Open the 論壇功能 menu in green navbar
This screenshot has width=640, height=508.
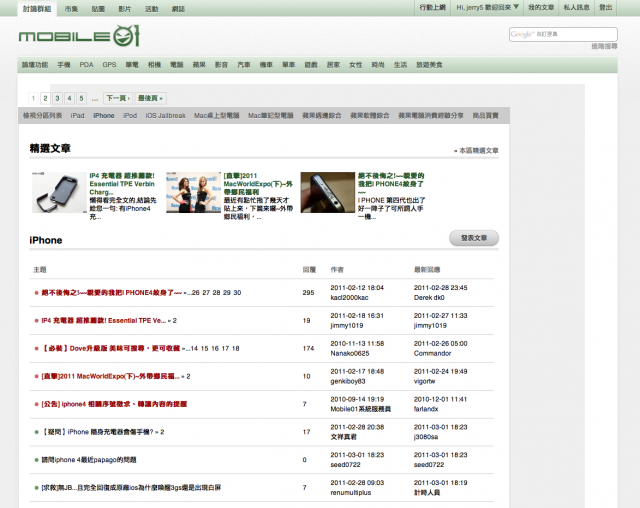(35, 64)
